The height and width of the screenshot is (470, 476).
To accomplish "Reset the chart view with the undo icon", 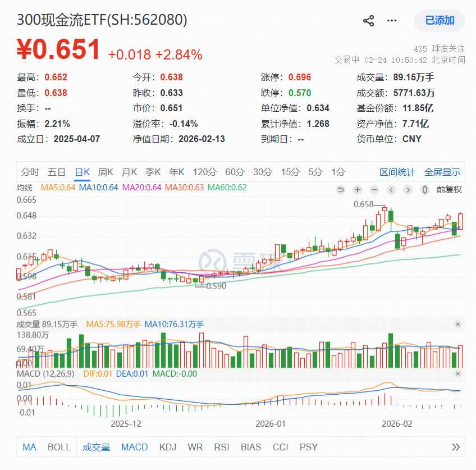I will pyautogui.click(x=341, y=190).
